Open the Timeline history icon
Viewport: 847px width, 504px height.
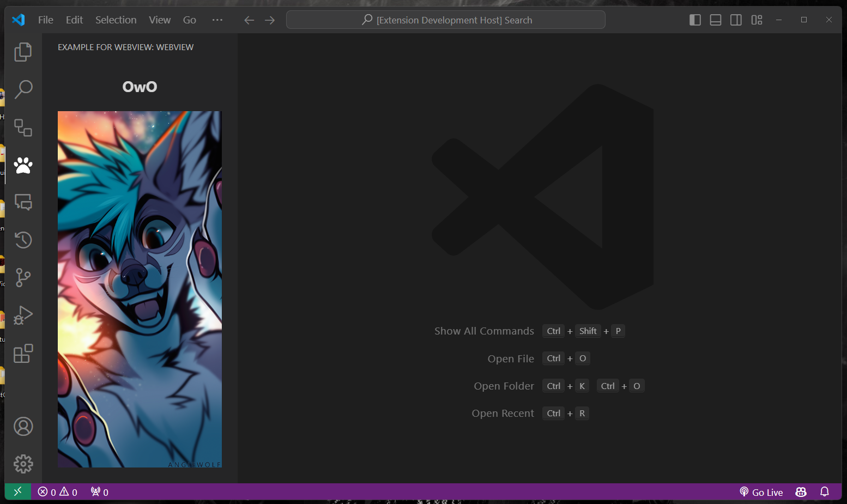(x=23, y=240)
